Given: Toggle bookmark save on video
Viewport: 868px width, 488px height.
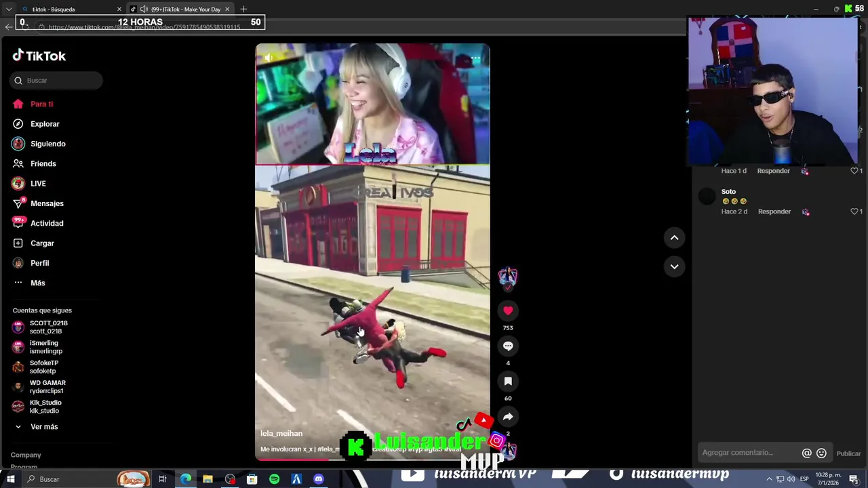Looking at the screenshot, I should click(x=508, y=381).
